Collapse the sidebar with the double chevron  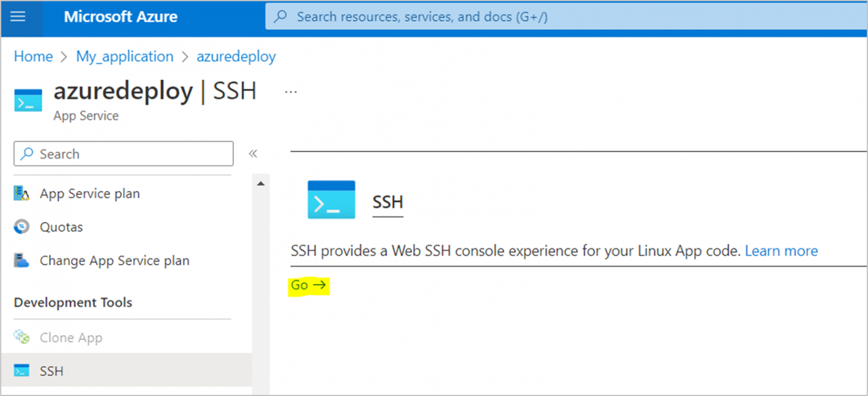click(x=253, y=153)
